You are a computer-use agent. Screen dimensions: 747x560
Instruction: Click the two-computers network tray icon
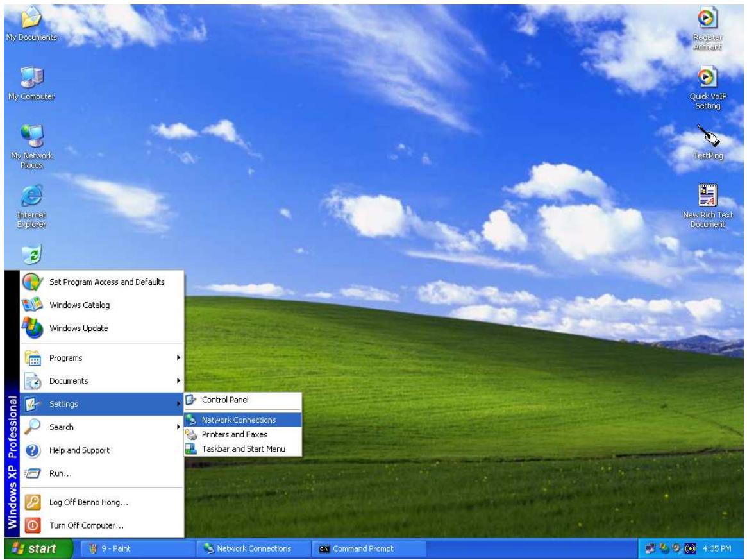tap(651, 548)
